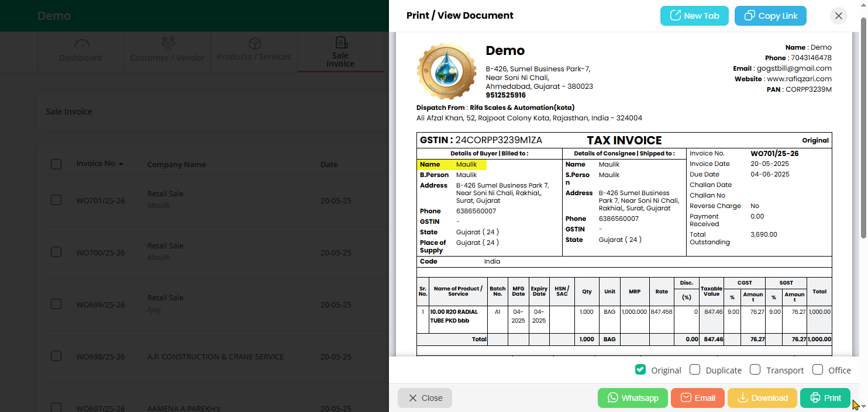Screen dimensions: 868x412
Task: Switch to Customer / Vendor tab
Action: pyautogui.click(x=167, y=51)
